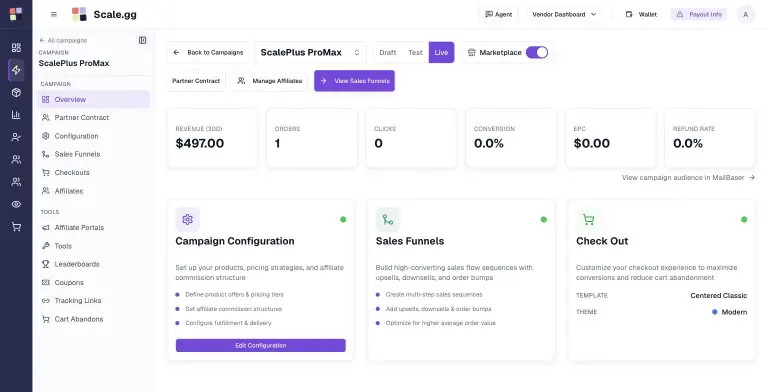This screenshot has width=768, height=392.
Task: Click the Check Out cart icon
Action: pos(588,220)
